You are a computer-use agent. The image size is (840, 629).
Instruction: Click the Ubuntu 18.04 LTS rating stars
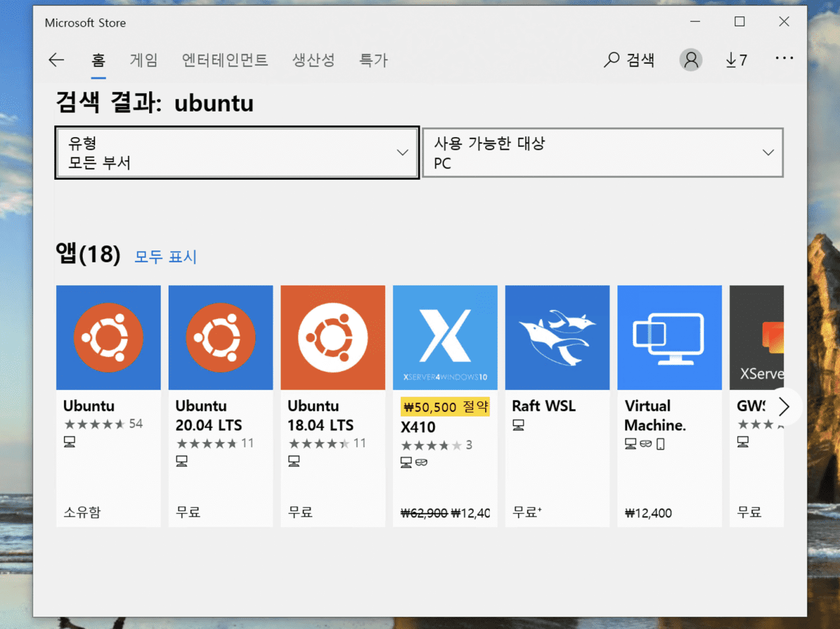(x=318, y=443)
